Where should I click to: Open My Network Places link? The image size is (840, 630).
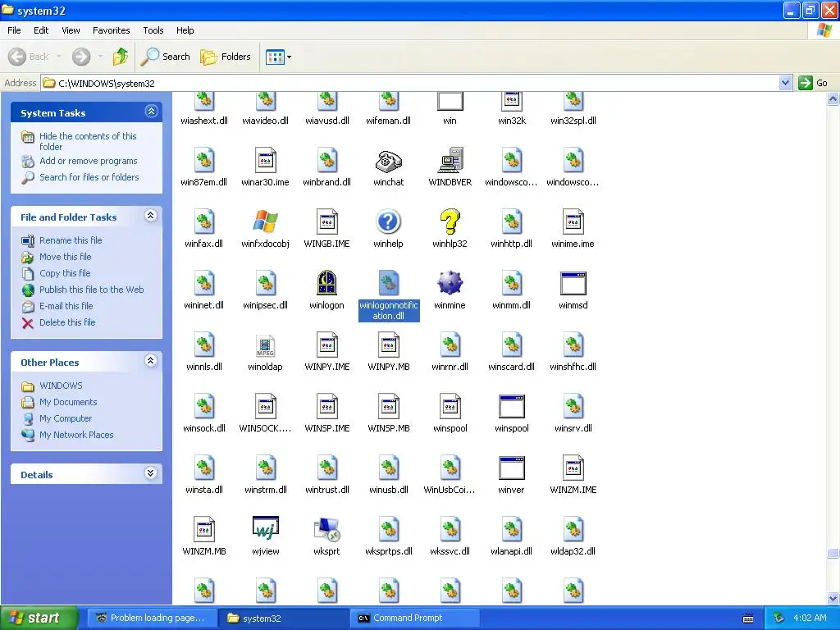tap(76, 435)
